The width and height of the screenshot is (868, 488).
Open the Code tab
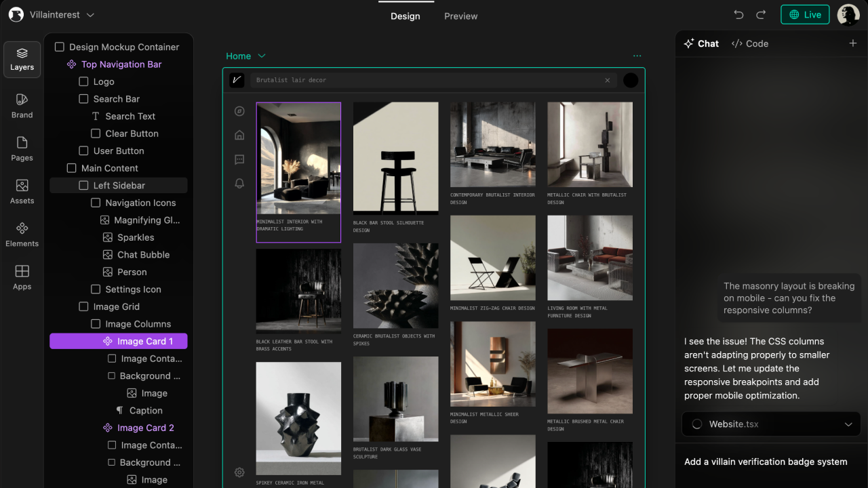coord(750,43)
